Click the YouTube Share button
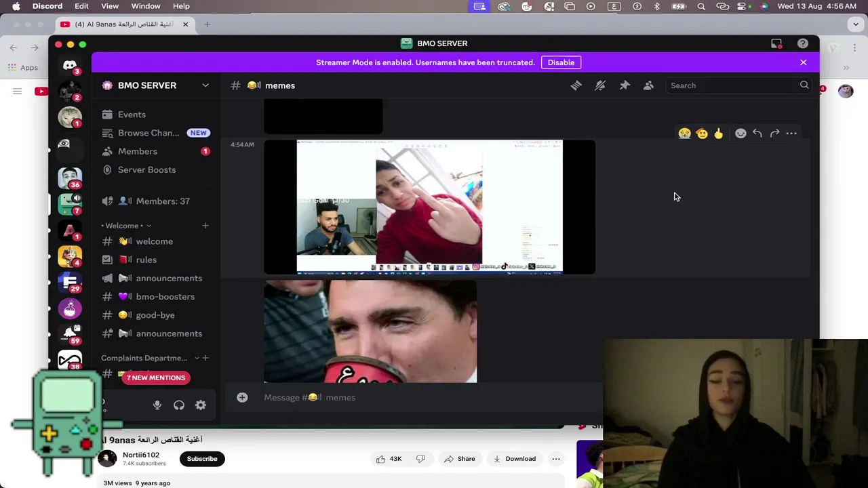Image resolution: width=868 pixels, height=488 pixels. click(459, 459)
